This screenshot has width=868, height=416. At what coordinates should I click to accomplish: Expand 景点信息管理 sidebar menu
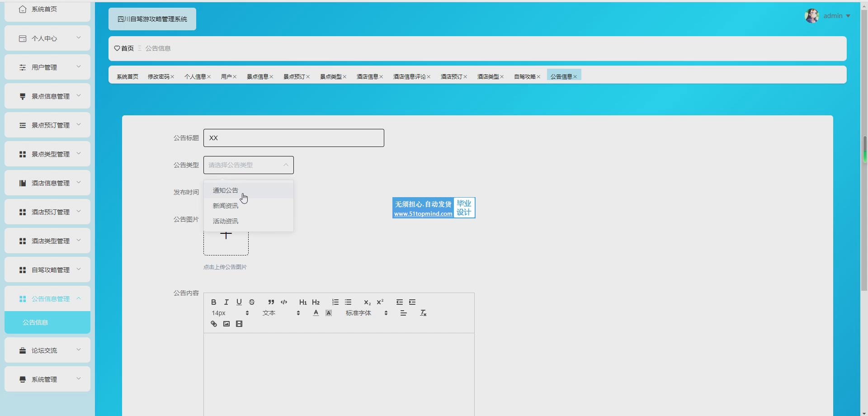tap(47, 96)
